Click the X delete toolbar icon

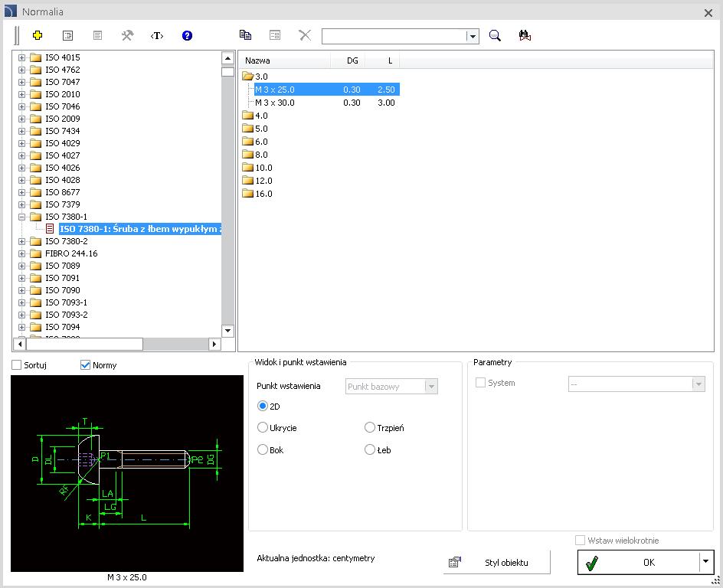305,35
